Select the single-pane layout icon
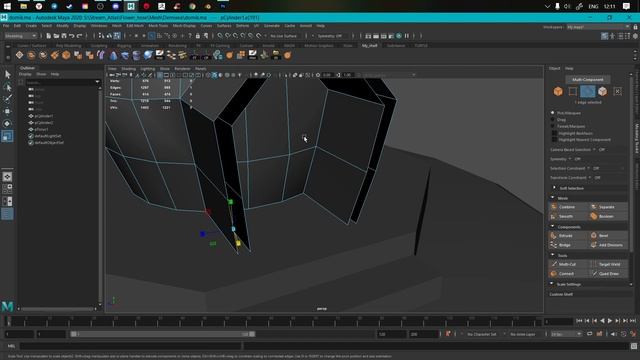Viewport: 640px width, 360px height. point(7,177)
